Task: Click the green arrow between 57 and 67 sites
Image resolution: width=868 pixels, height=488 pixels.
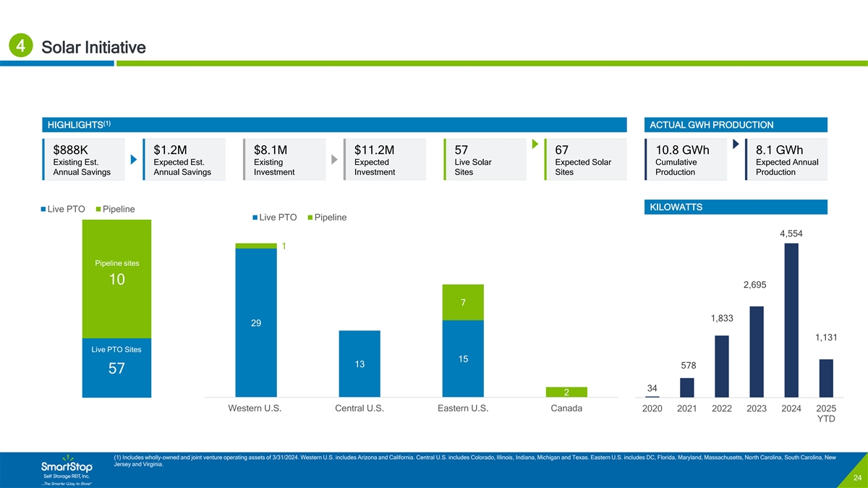Action: (x=535, y=145)
